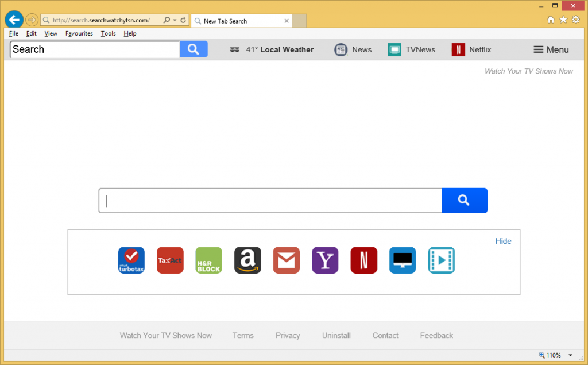
Task: Click the browser Forward arrow button
Action: pos(32,20)
